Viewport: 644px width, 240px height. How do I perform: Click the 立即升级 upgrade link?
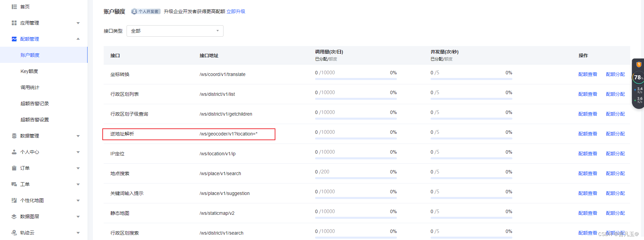tap(236, 11)
